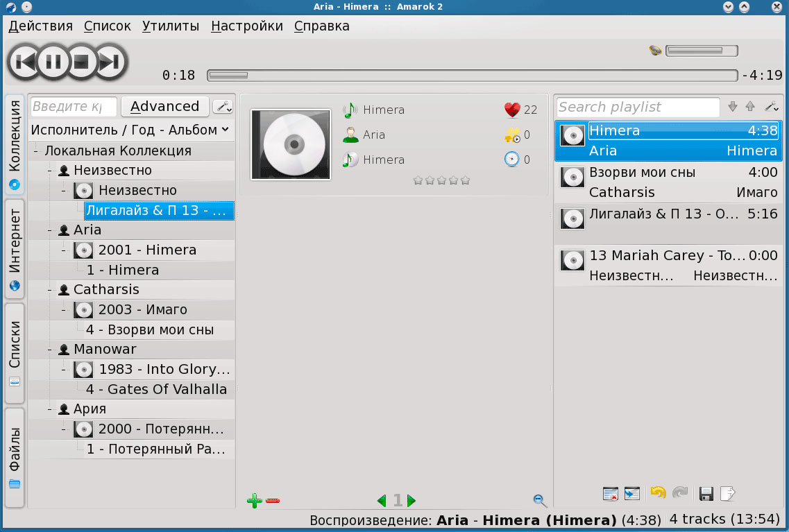Switch to the Списки sidebar tab
The height and width of the screenshot is (532, 789).
point(15,354)
